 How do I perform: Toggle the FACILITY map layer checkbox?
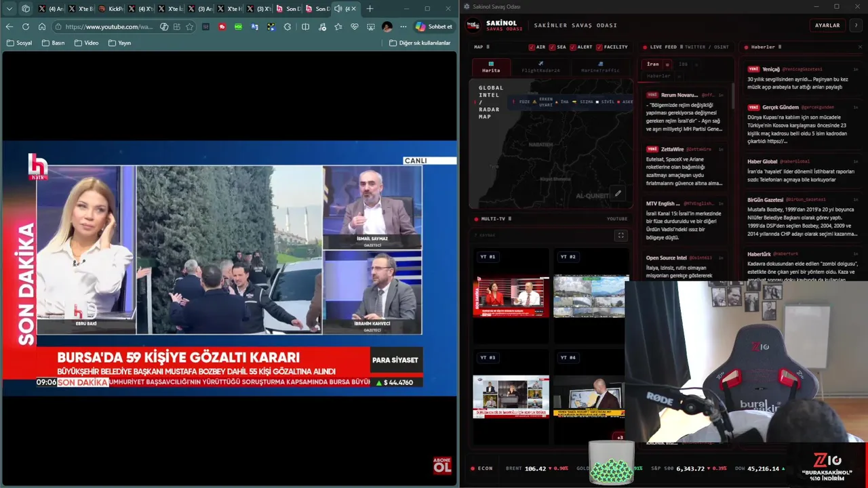(x=599, y=47)
